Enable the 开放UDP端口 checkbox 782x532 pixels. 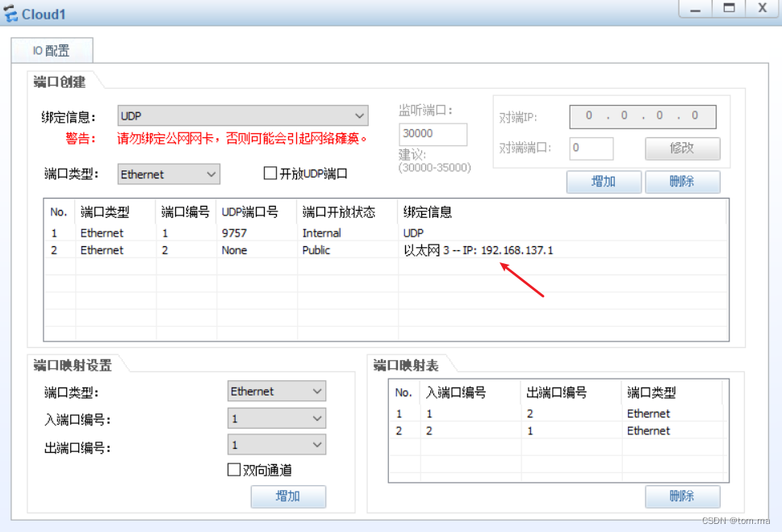270,174
